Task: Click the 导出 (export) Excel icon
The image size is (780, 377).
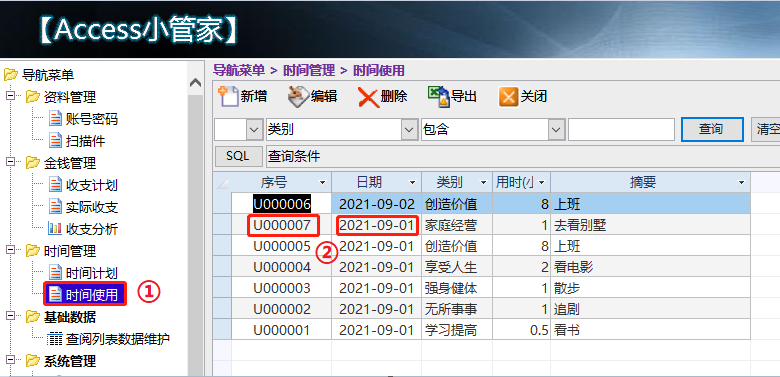Action: tap(439, 96)
